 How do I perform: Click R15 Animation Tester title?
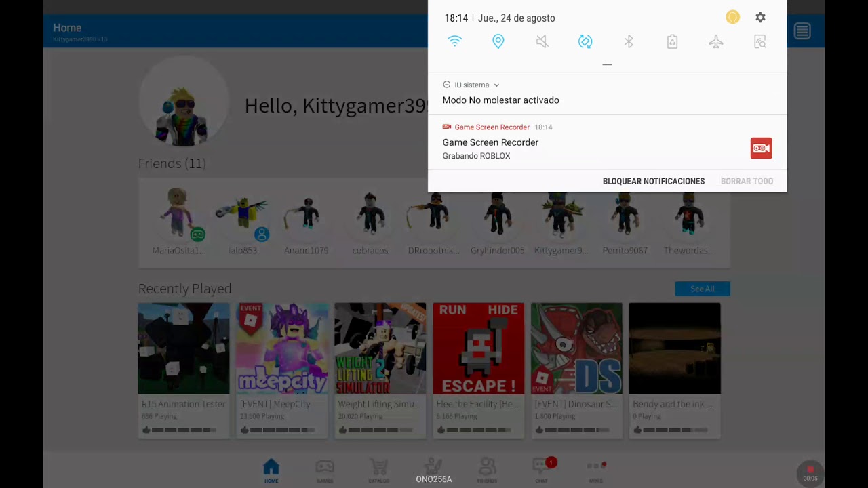click(184, 404)
